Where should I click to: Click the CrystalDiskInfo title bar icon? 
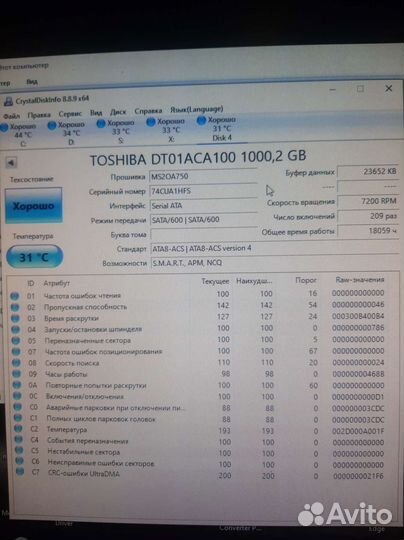[8, 101]
